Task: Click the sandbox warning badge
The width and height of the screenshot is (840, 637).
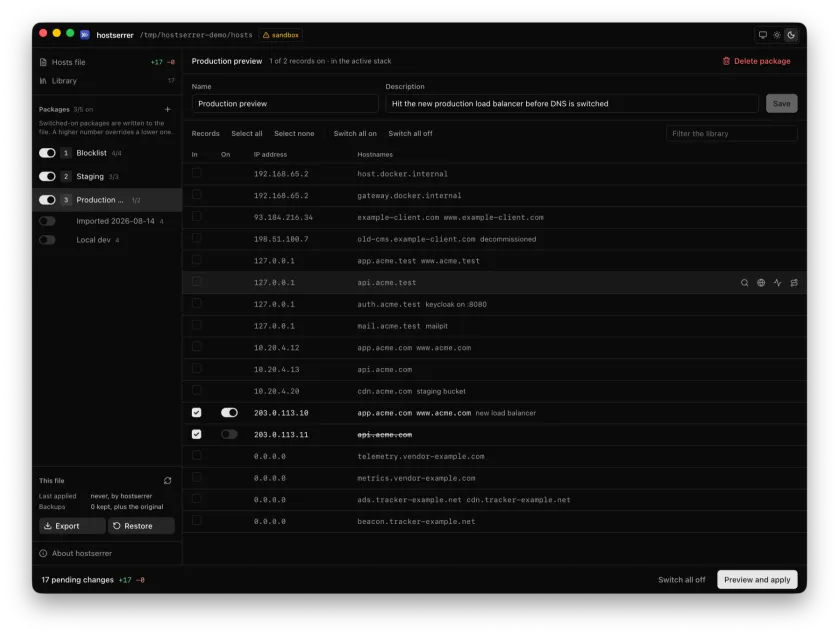Action: pos(281,35)
